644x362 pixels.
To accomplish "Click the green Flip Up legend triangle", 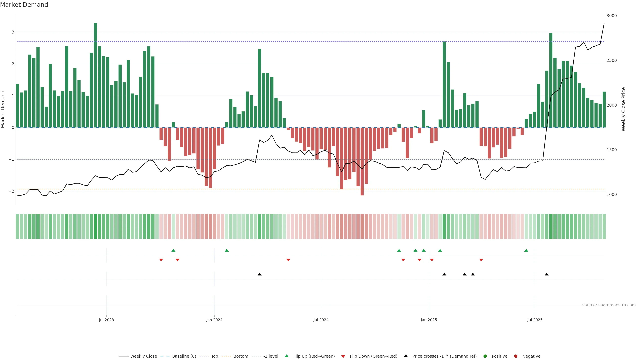I will pyautogui.click(x=286, y=356).
